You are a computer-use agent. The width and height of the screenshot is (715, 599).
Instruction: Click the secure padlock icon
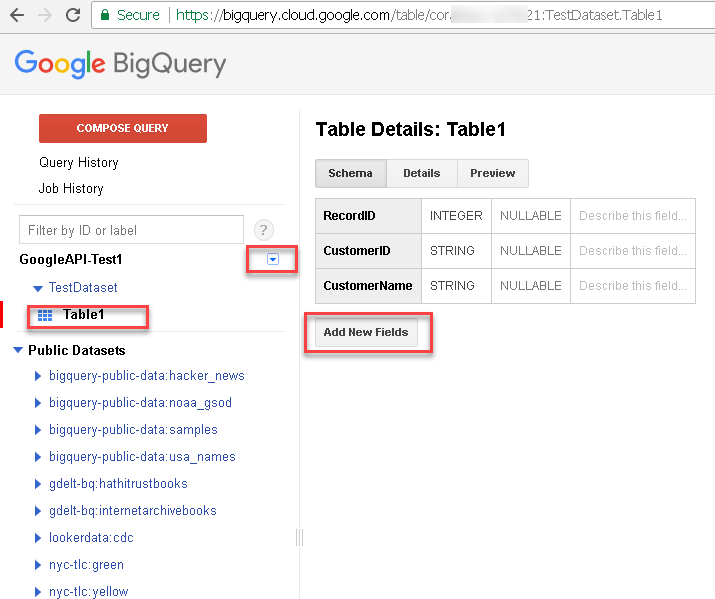105,15
